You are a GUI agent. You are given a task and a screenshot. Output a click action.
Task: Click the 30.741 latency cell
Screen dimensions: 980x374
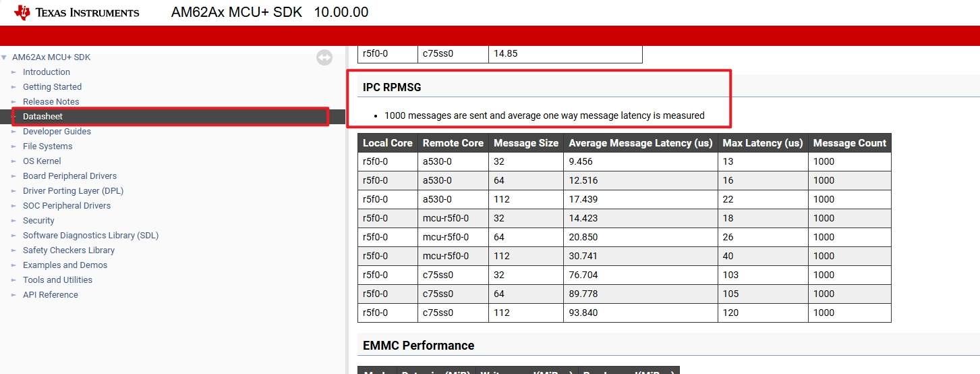click(640, 256)
